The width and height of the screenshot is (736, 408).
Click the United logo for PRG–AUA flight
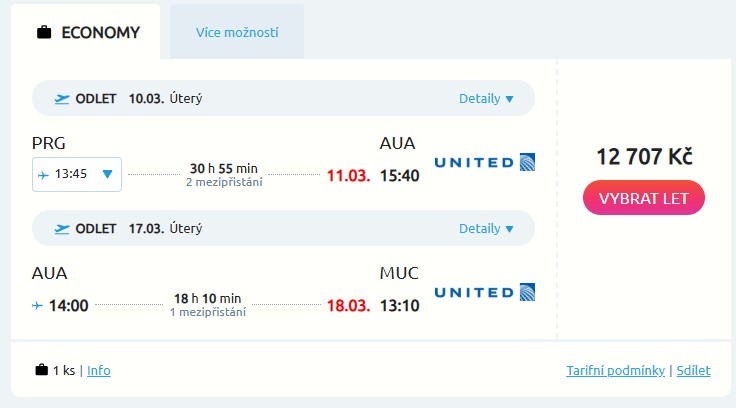485,162
